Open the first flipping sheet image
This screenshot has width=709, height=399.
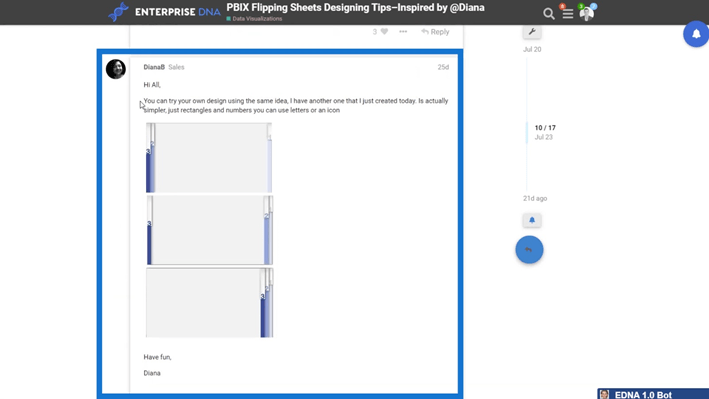pyautogui.click(x=209, y=157)
